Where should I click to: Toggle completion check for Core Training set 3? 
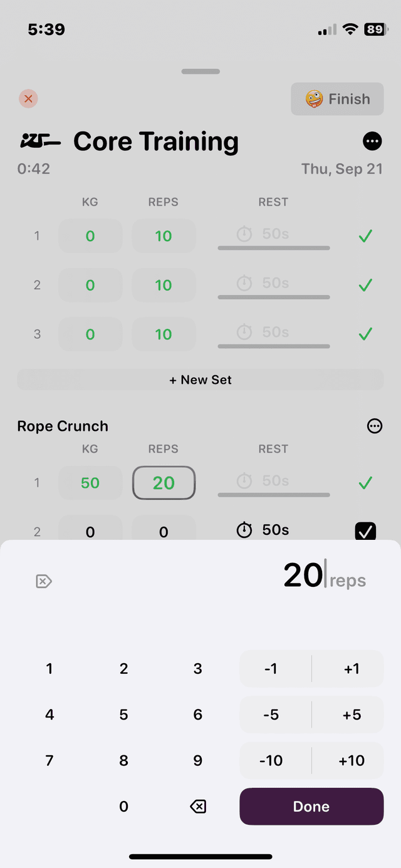(365, 334)
